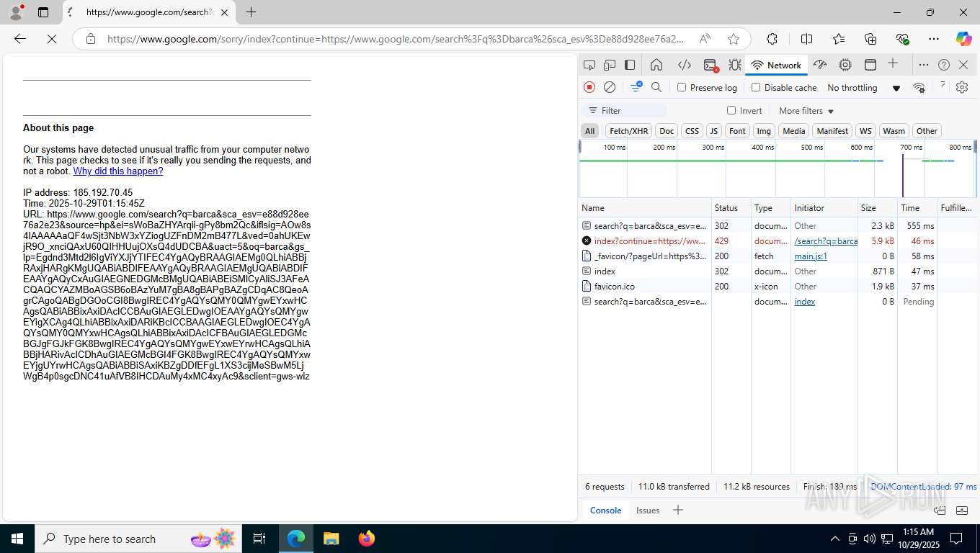Open the Sources debugger bug icon
980x553 pixels.
point(734,65)
